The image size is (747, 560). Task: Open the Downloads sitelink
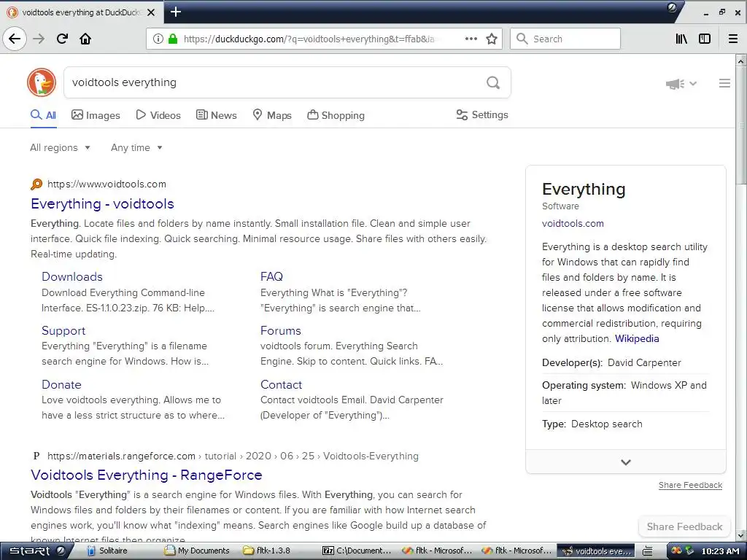[x=72, y=276]
